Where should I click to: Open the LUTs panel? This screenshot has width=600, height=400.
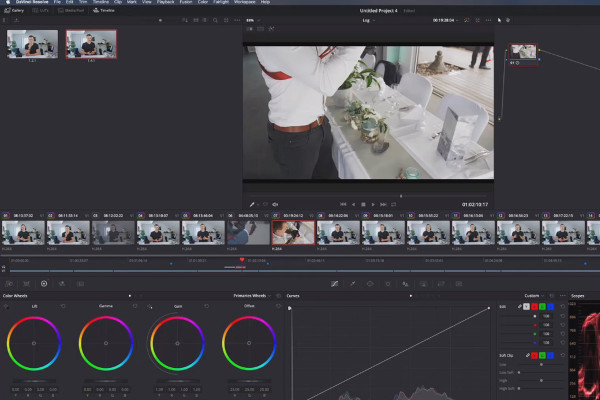coord(40,10)
